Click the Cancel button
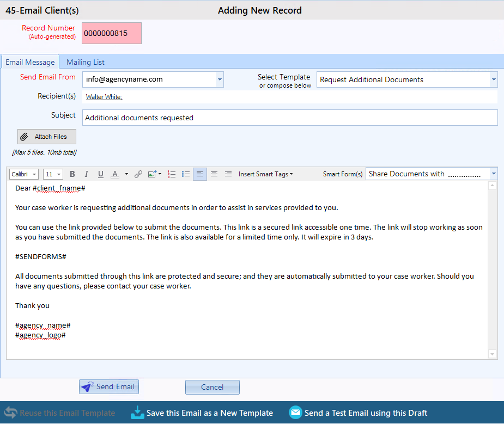 (212, 387)
